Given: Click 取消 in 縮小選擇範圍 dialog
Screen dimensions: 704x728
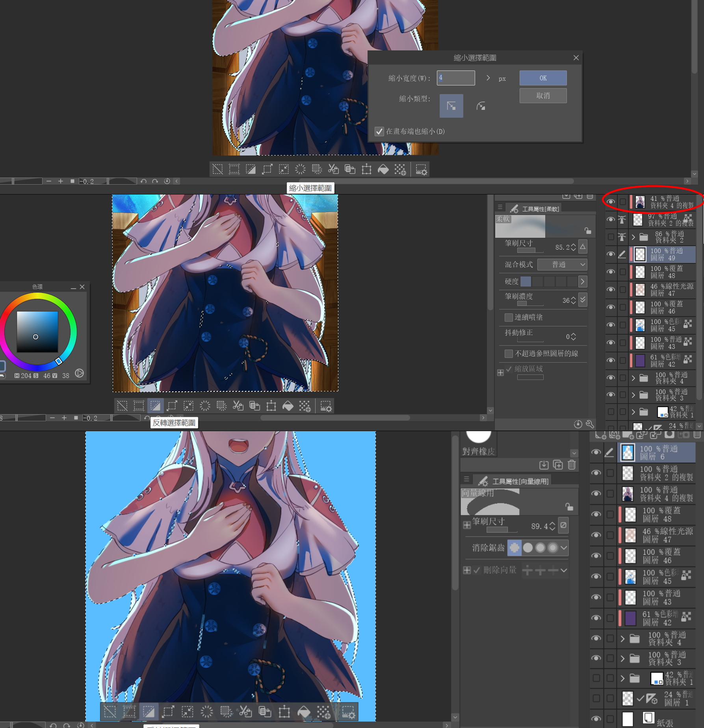Looking at the screenshot, I should tap(543, 96).
